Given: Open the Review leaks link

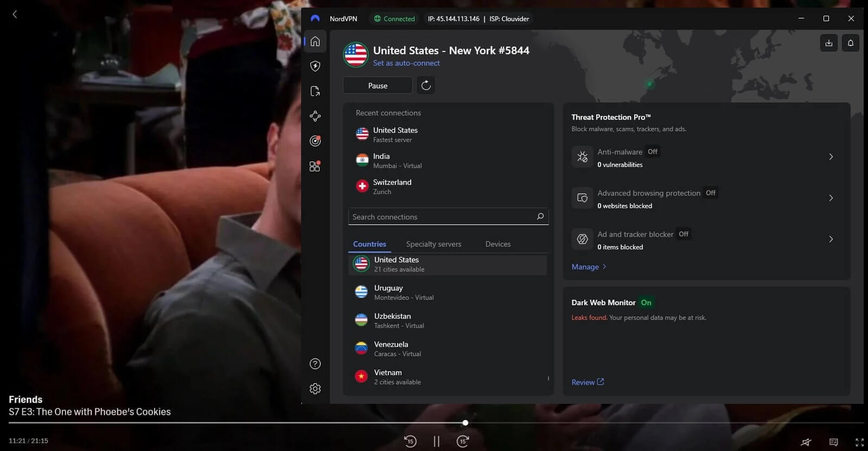Looking at the screenshot, I should point(588,382).
